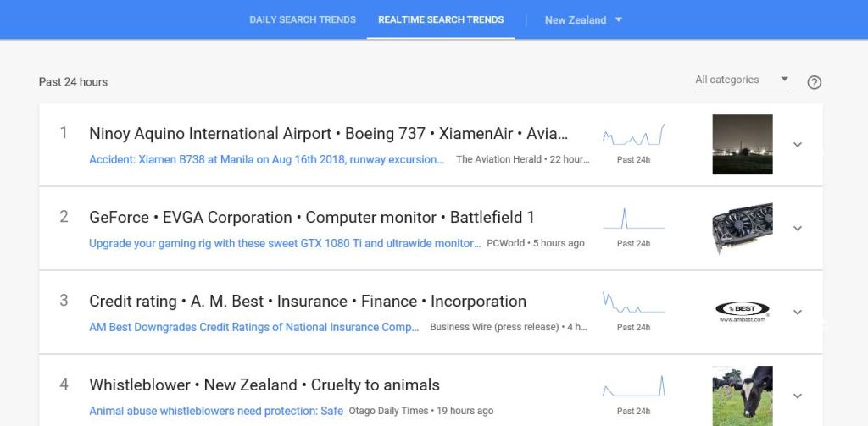Switch to Daily Search Trends tab

point(303,19)
